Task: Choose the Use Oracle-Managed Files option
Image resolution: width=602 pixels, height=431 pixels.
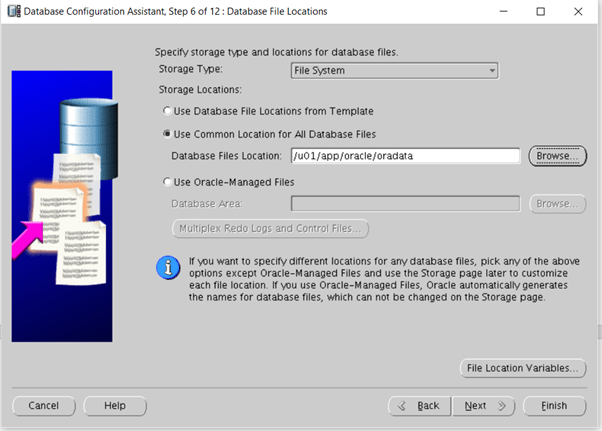Action: [x=167, y=181]
